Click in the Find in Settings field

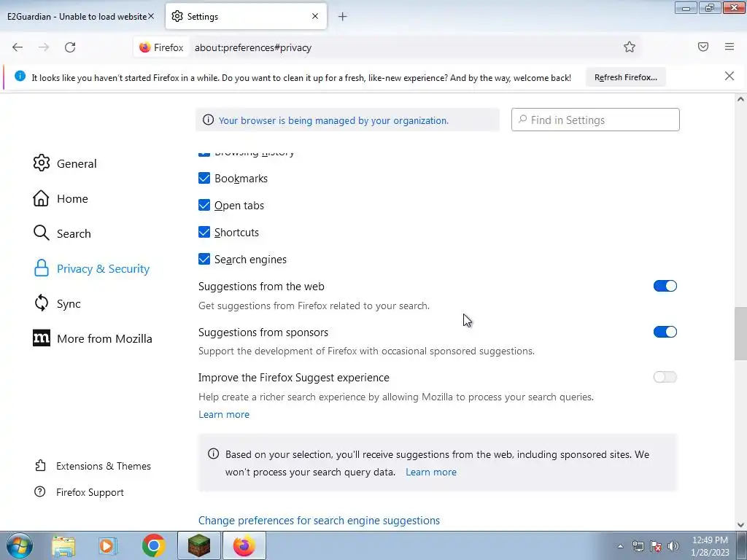tap(595, 120)
